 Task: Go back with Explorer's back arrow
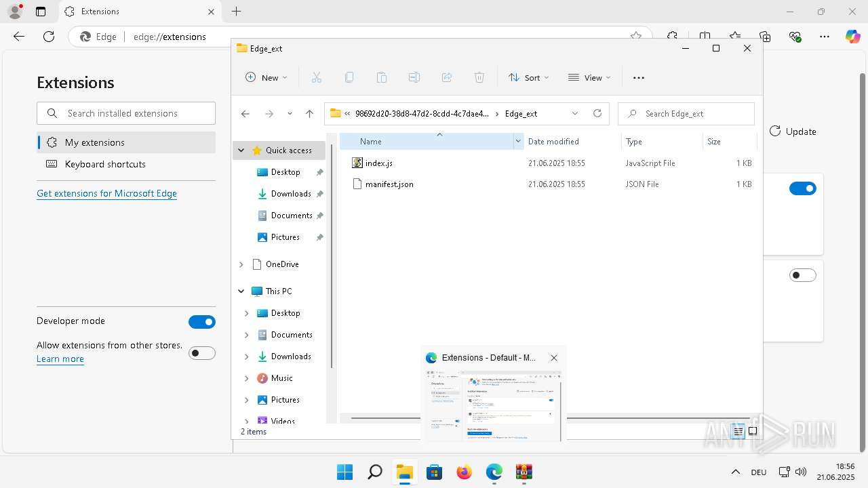245,114
